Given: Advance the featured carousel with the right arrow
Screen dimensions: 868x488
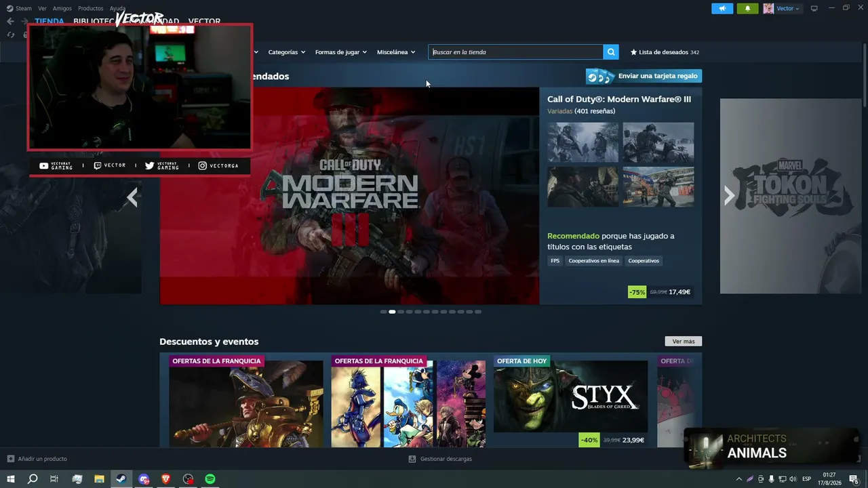Looking at the screenshot, I should tap(729, 196).
